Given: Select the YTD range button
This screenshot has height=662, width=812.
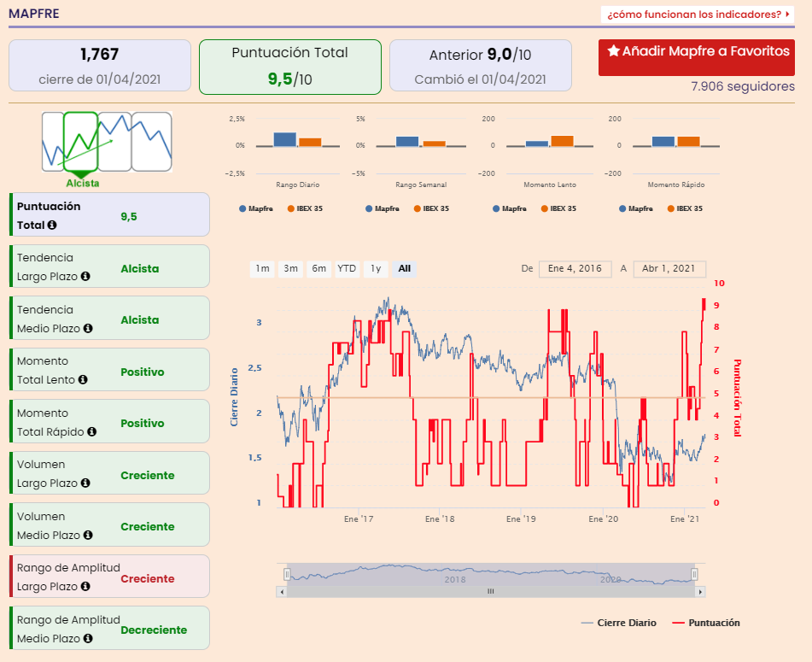Looking at the screenshot, I should tap(347, 269).
